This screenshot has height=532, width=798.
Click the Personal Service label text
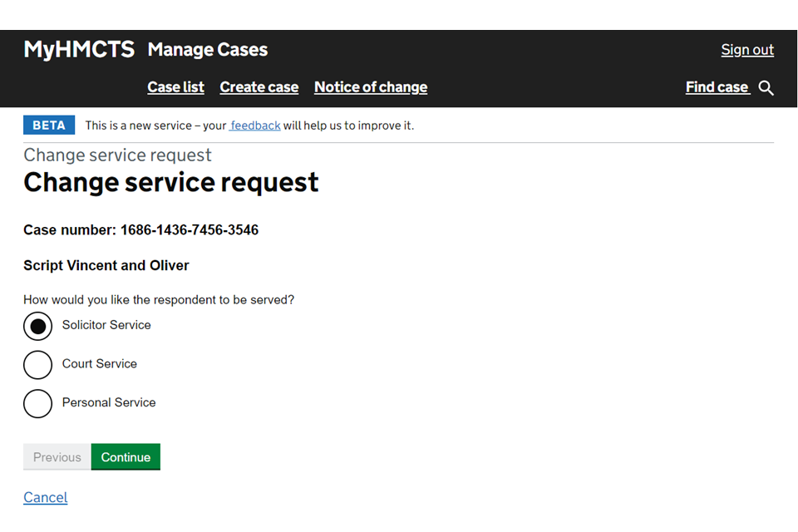point(109,402)
